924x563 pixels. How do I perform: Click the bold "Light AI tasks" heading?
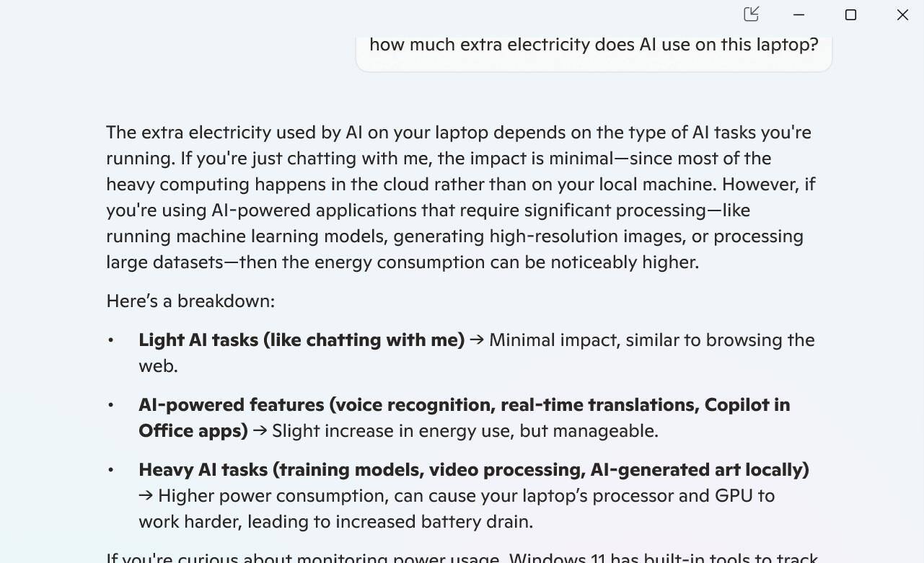click(301, 340)
